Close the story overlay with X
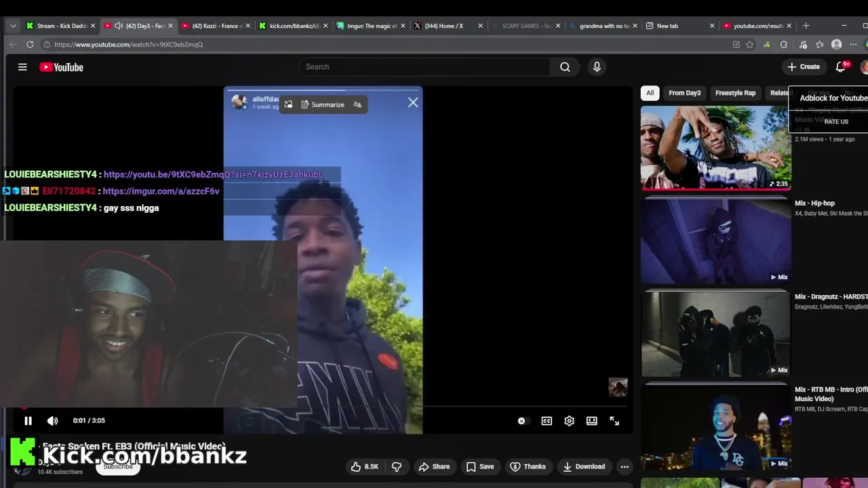Image resolution: width=868 pixels, height=488 pixels. coord(413,102)
